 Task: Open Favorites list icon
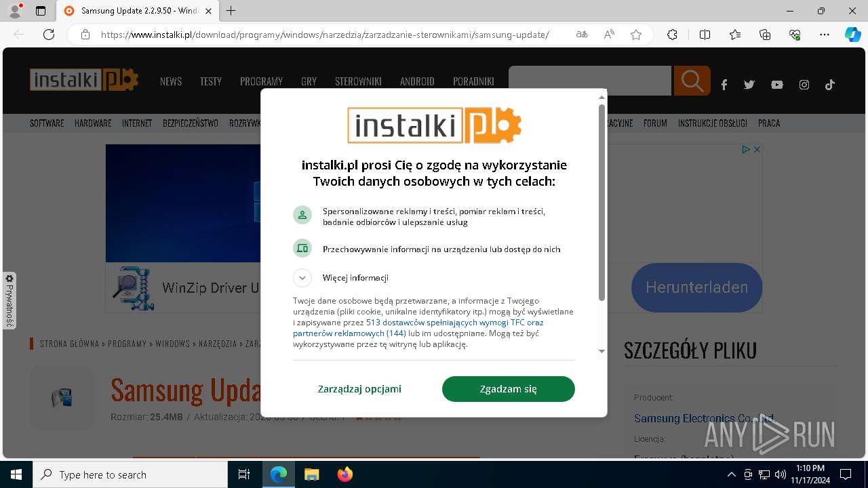tap(735, 35)
